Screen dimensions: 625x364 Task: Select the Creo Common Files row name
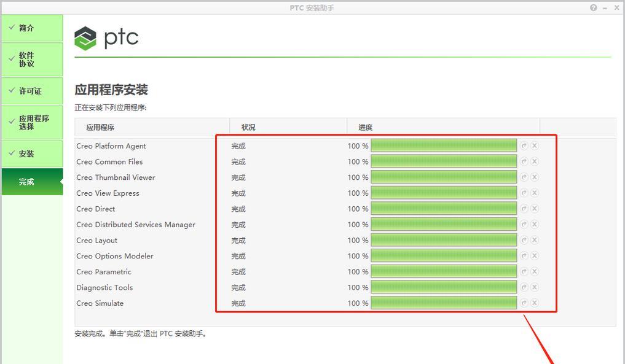click(109, 161)
